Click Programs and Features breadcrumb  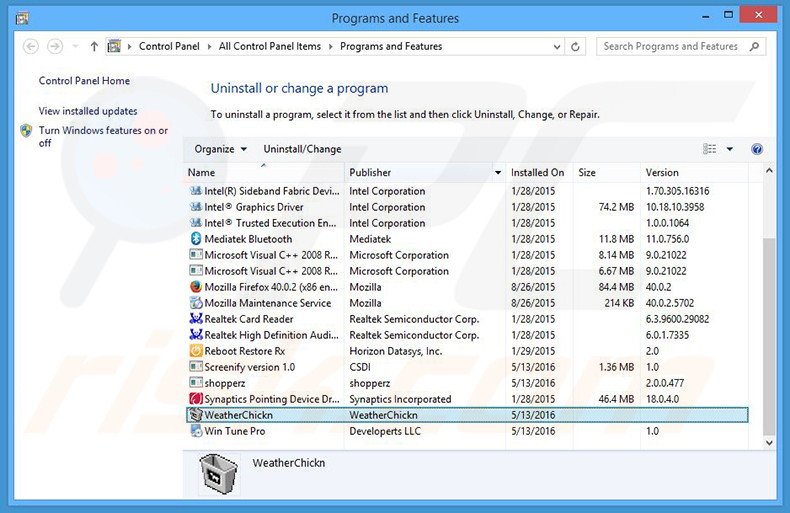(x=391, y=46)
